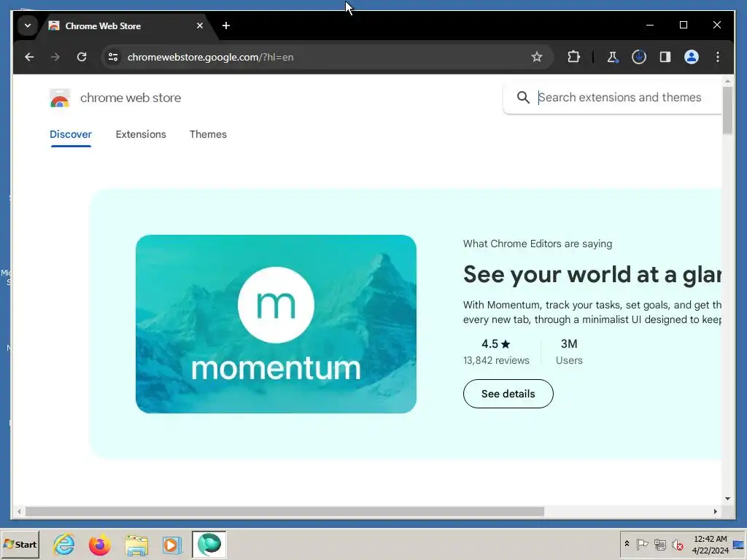This screenshot has height=560, width=747.
Task: Open Windows Media Player from taskbar
Action: [x=171, y=544]
